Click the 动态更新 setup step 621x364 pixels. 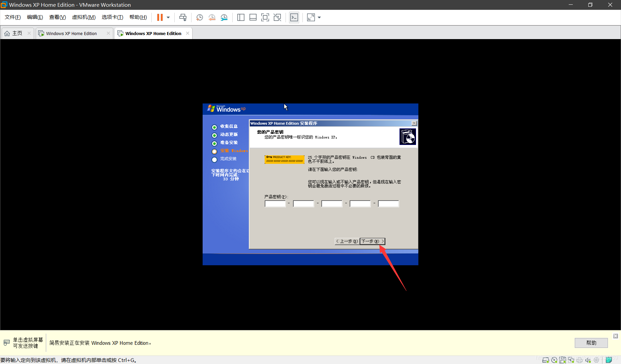229,134
